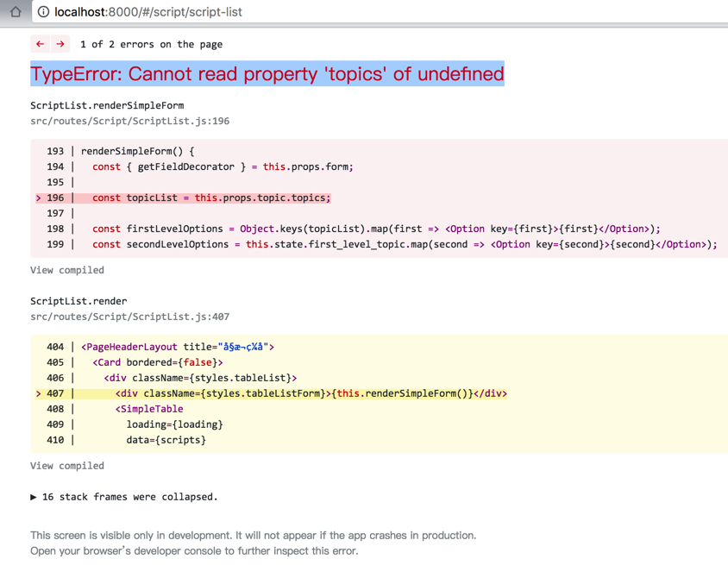Click highlighted line 196 topicList code
728x565 pixels.
pos(211,198)
